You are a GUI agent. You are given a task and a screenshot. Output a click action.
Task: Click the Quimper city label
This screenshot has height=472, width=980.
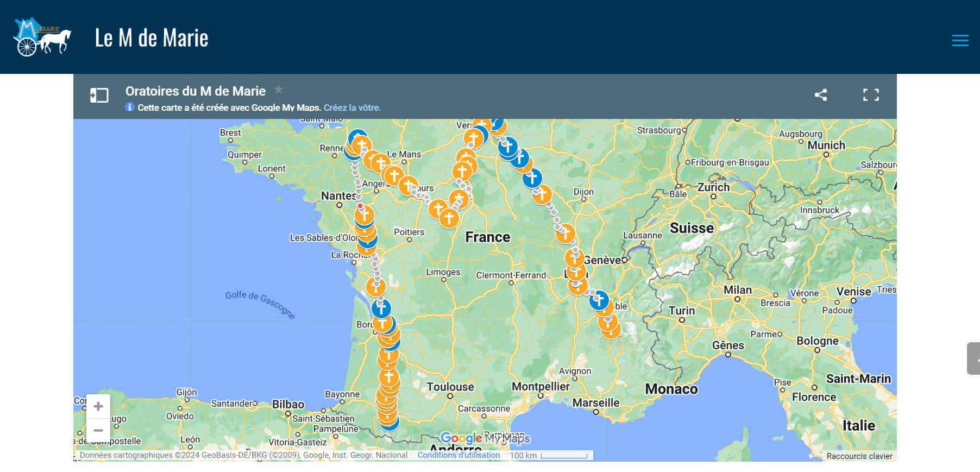click(244, 155)
